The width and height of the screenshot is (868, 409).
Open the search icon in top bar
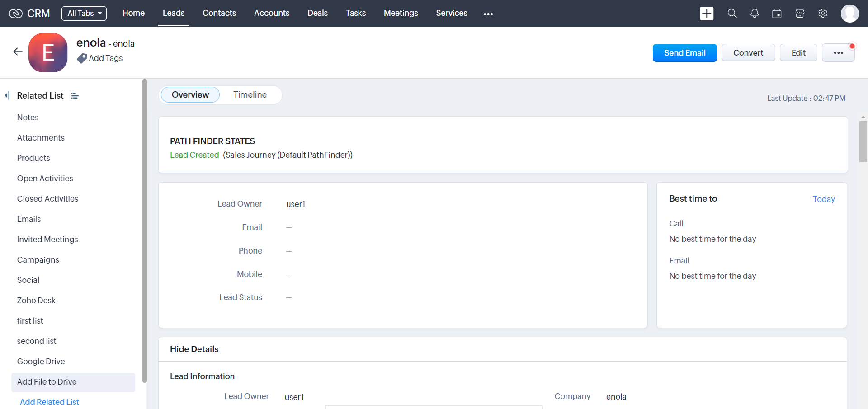coord(732,14)
